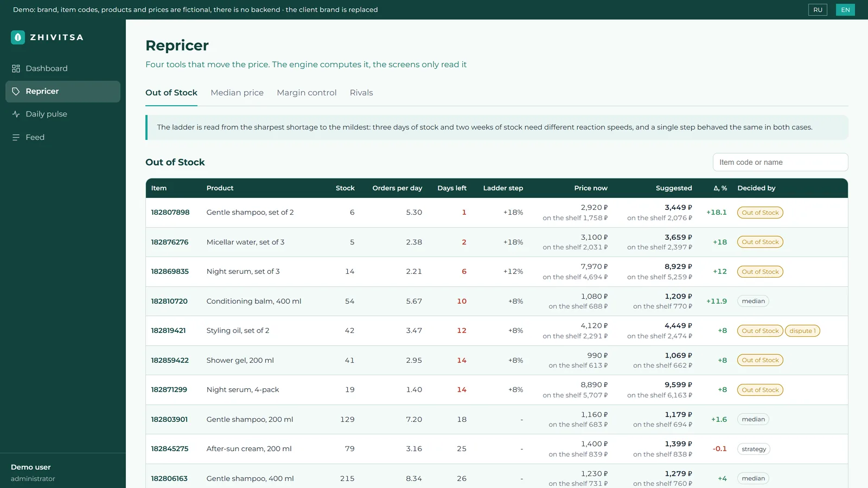The height and width of the screenshot is (488, 868).
Task: Open item 182806163
Action: pyautogui.click(x=169, y=478)
